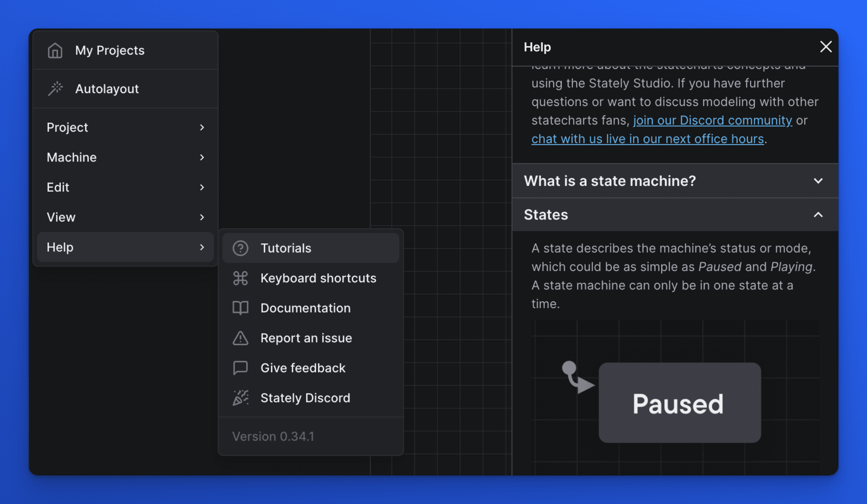Click the Stately Discord party icon
Screen dimensions: 867x504
pyautogui.click(x=241, y=397)
